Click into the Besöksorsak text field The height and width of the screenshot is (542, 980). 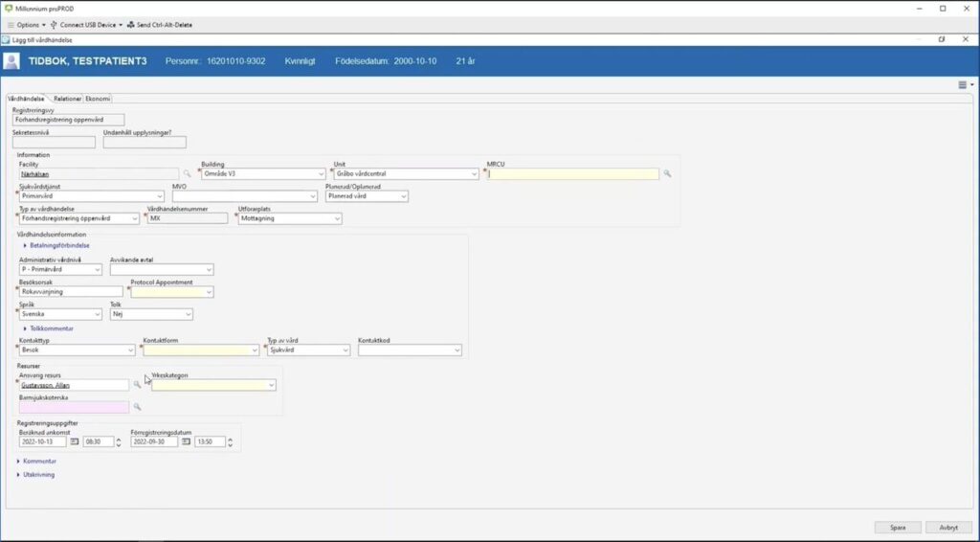point(70,292)
